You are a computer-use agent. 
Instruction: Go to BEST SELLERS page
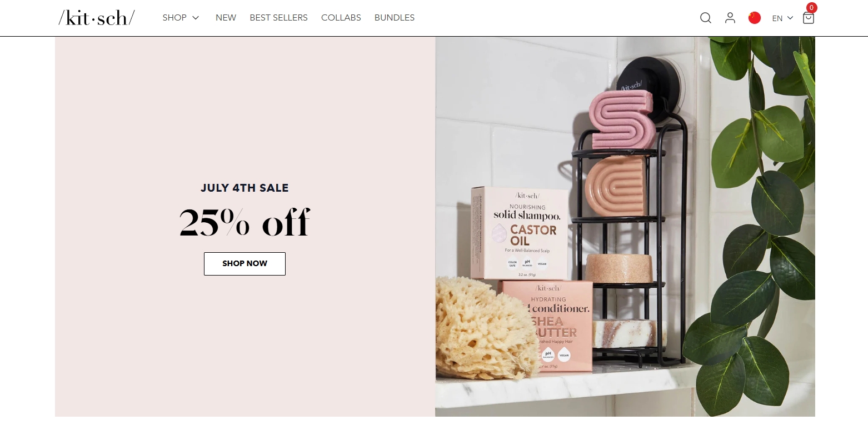pyautogui.click(x=278, y=18)
